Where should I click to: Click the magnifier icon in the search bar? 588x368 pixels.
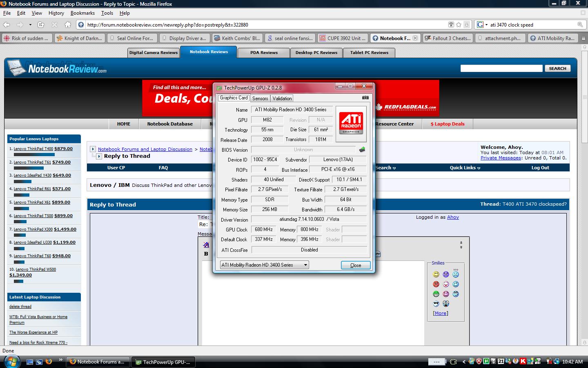pyautogui.click(x=580, y=25)
